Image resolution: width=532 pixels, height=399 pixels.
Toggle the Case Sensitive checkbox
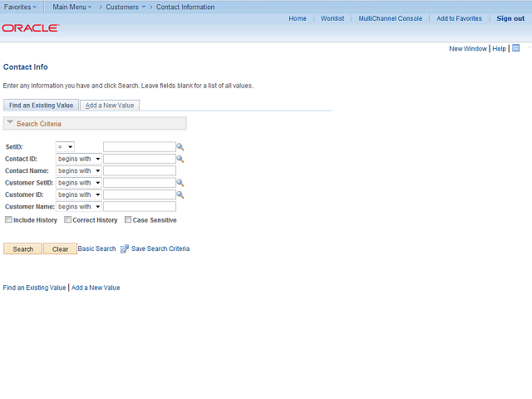pos(128,219)
